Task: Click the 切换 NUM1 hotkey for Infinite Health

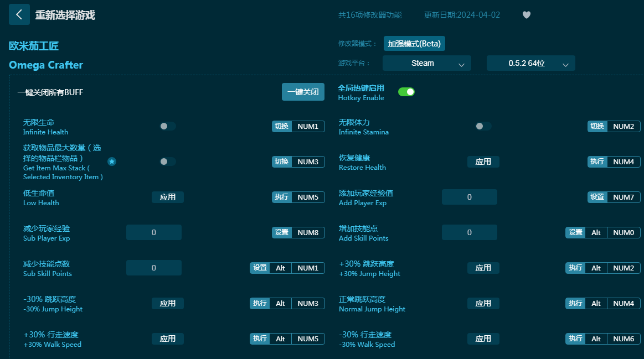Action: pos(298,126)
